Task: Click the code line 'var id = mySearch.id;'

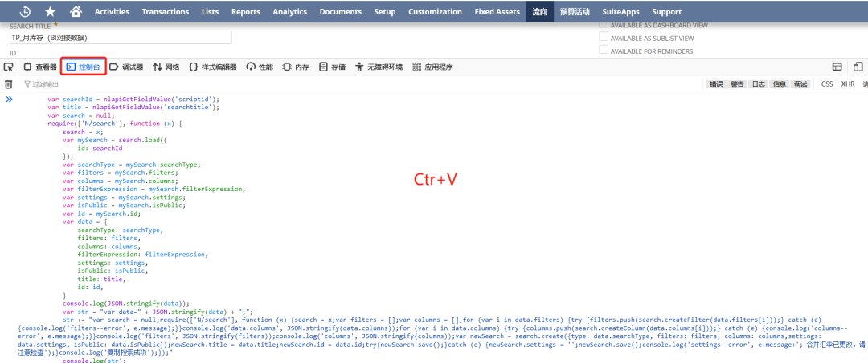Action: [x=102, y=214]
